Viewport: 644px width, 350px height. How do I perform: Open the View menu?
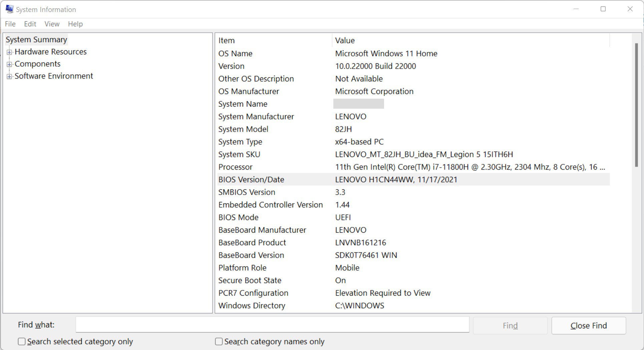tap(52, 24)
